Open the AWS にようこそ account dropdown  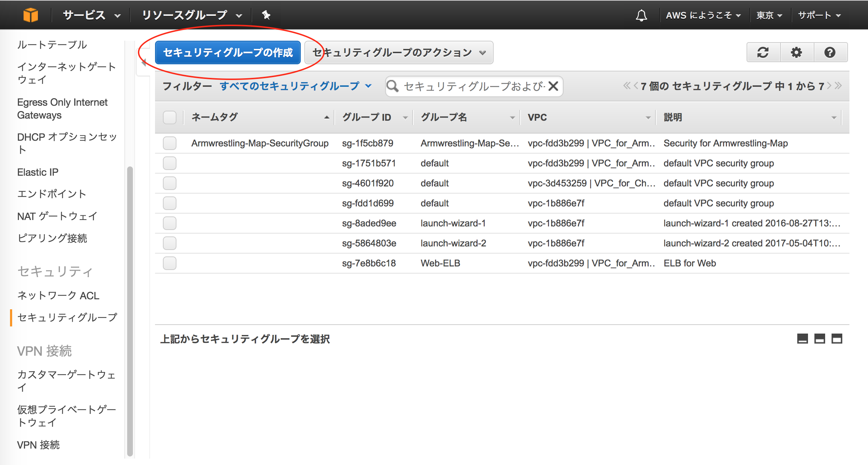(x=703, y=15)
